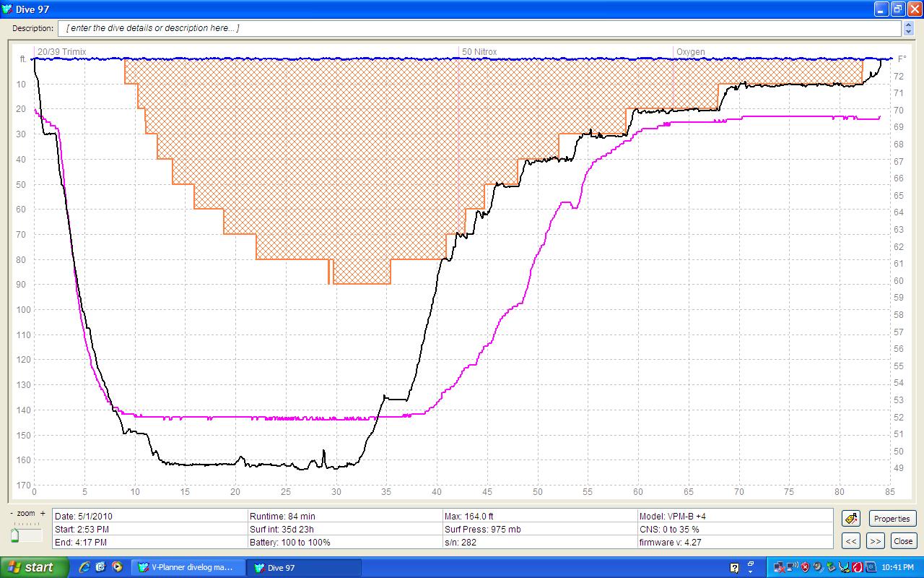Launch Windows Media Player from quick launch
The height and width of the screenshot is (578, 924).
point(116,567)
